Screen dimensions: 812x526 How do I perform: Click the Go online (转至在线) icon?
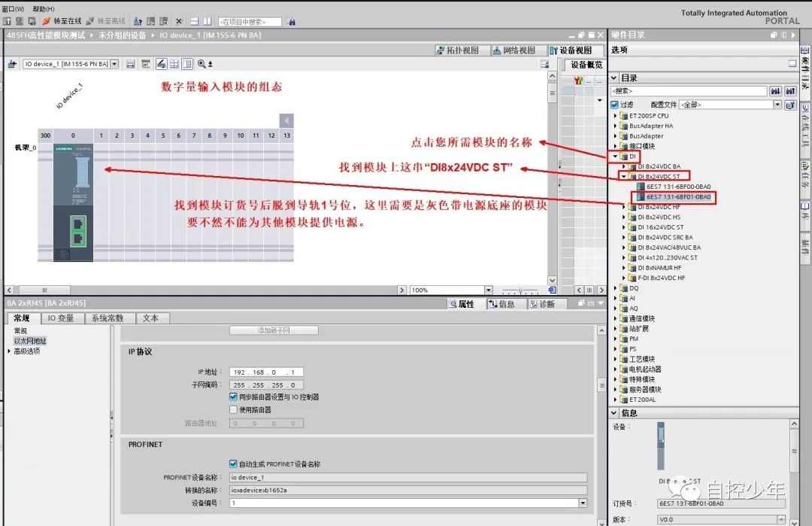click(46, 21)
